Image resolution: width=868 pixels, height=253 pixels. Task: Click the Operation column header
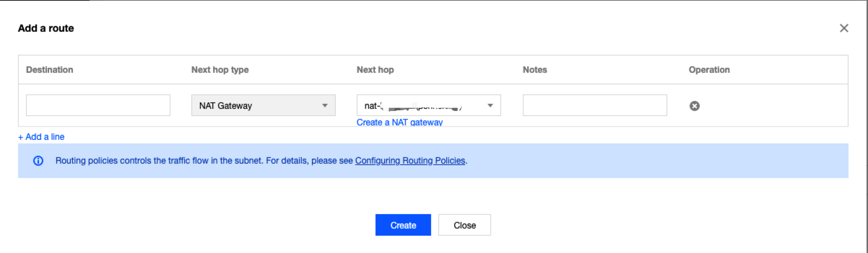coord(709,70)
